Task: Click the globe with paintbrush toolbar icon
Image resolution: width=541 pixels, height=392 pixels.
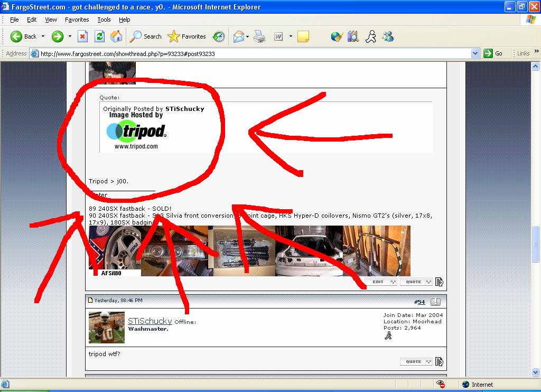Action: click(337, 36)
